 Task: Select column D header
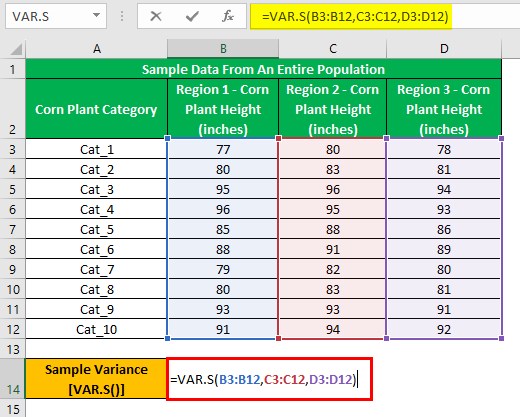444,49
